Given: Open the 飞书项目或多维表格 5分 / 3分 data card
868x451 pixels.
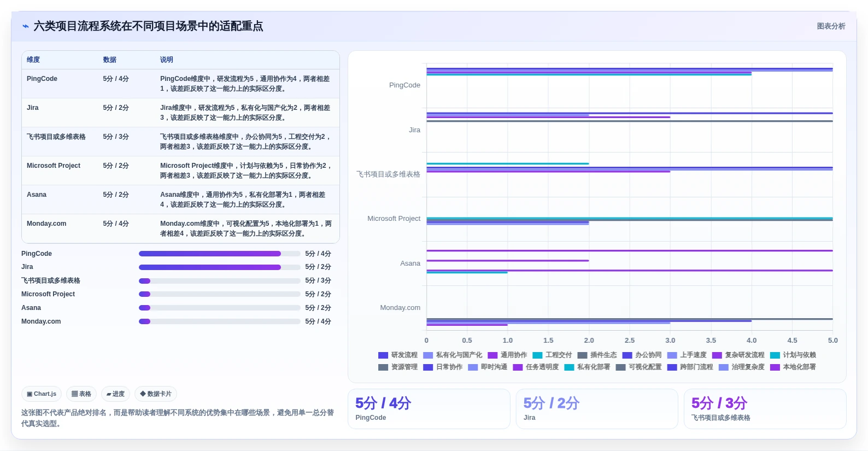Looking at the screenshot, I should tap(765, 409).
